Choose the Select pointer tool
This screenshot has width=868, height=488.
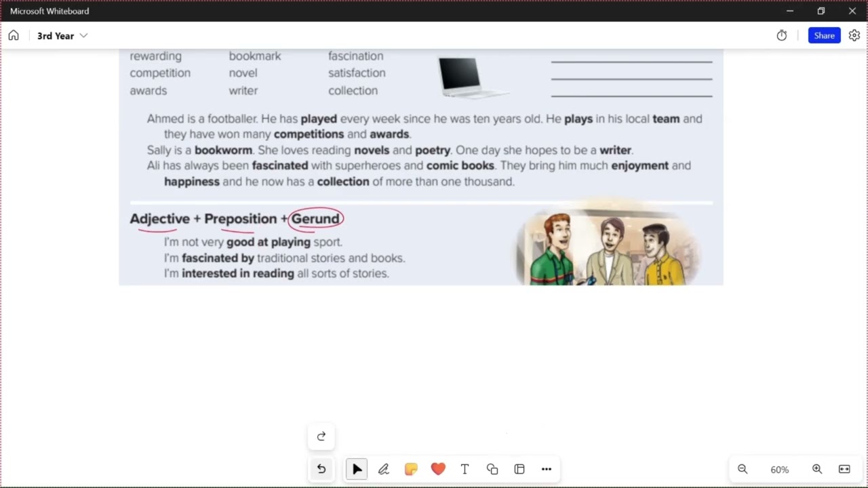click(x=357, y=469)
